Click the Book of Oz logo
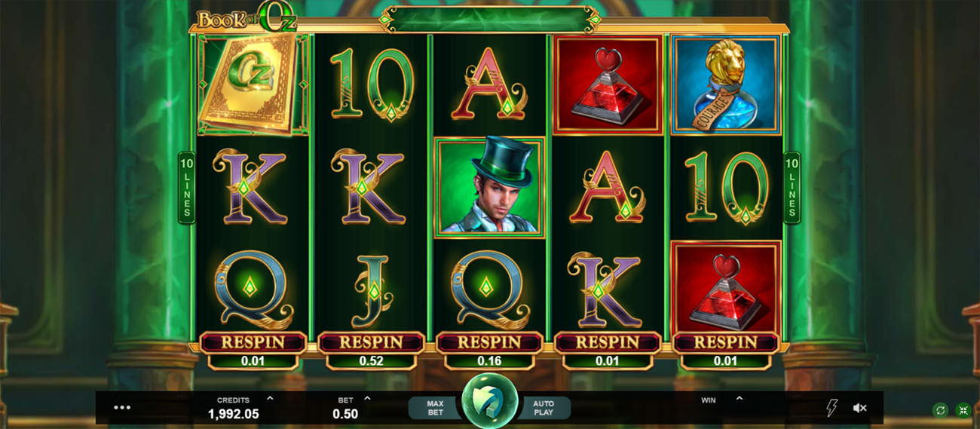This screenshot has height=429, width=980. tap(247, 20)
